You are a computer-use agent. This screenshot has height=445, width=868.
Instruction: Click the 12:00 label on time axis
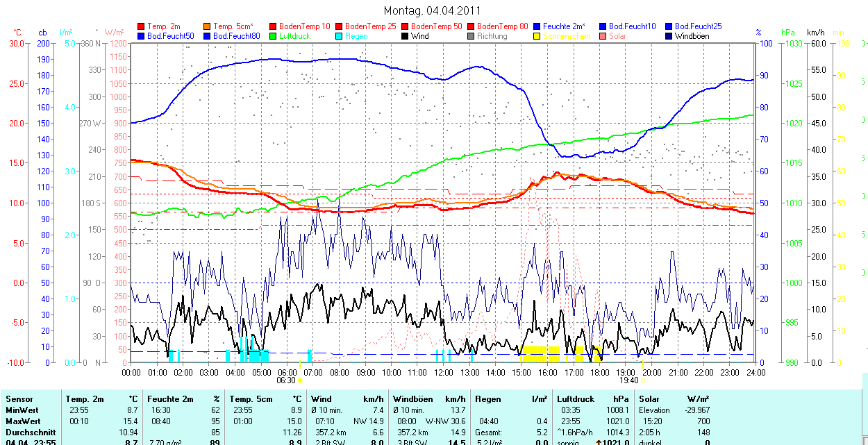(x=444, y=372)
